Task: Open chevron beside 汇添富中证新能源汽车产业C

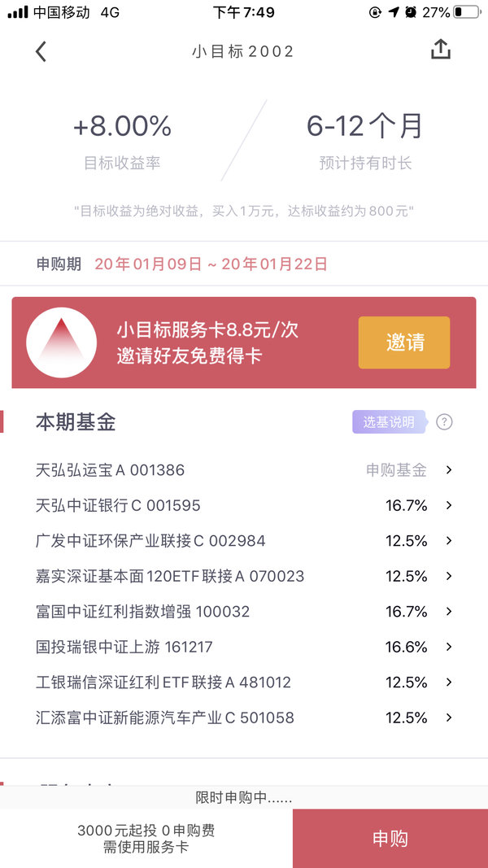Action: (x=449, y=718)
